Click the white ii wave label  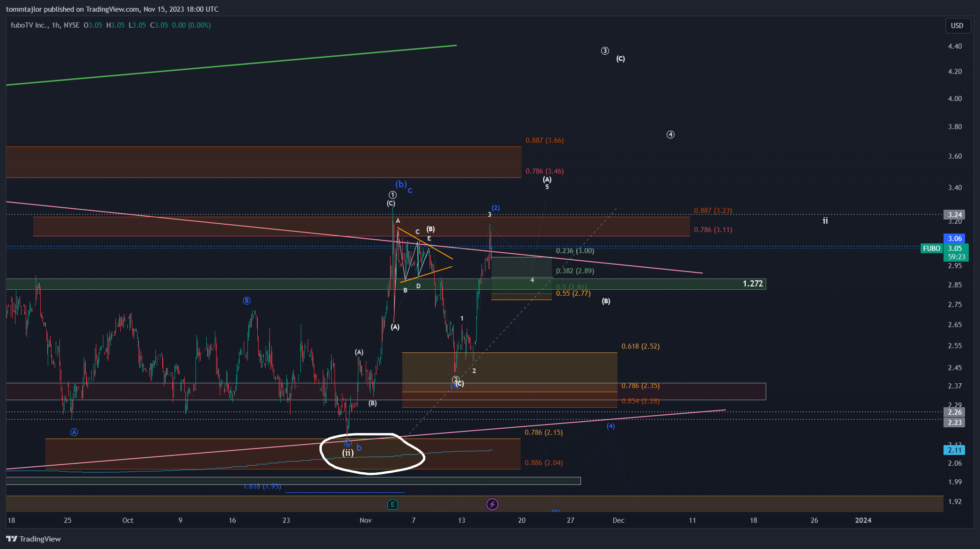coord(825,221)
